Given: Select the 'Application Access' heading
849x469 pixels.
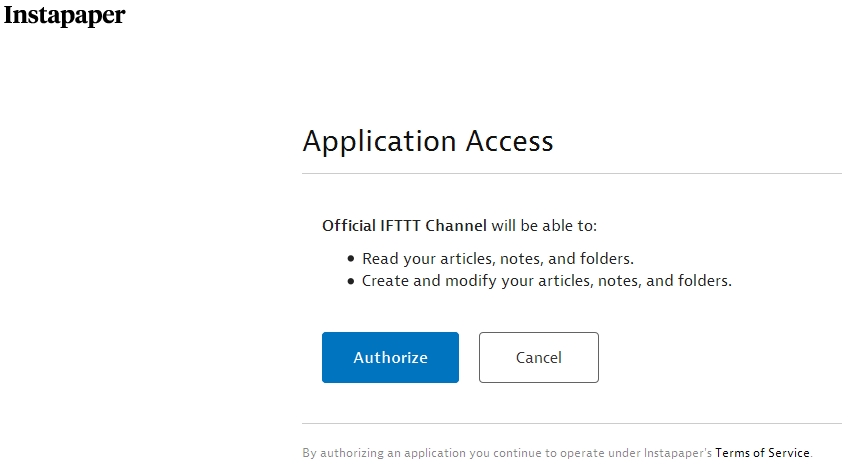Looking at the screenshot, I should coord(428,141).
